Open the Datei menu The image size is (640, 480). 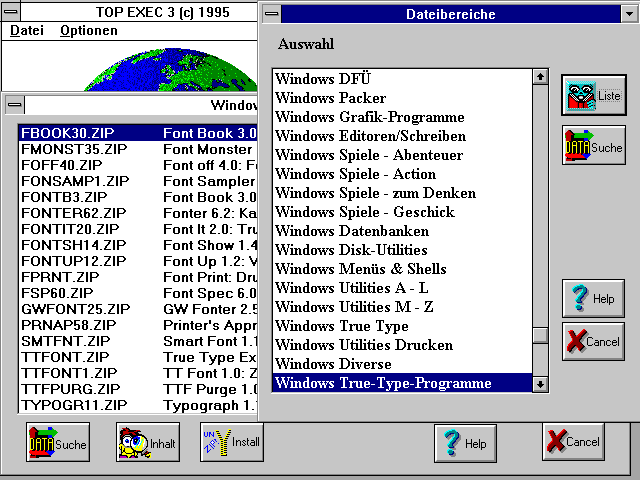[26, 31]
